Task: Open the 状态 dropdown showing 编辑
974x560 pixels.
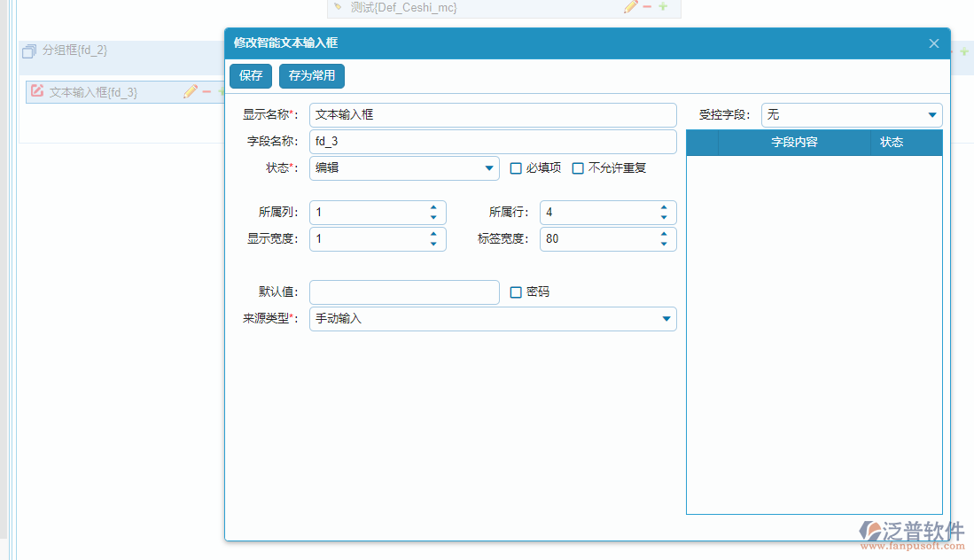Action: point(488,168)
